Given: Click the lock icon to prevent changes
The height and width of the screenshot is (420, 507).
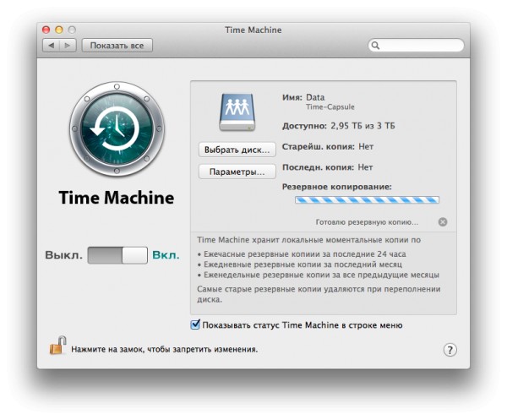Looking at the screenshot, I should [x=57, y=346].
